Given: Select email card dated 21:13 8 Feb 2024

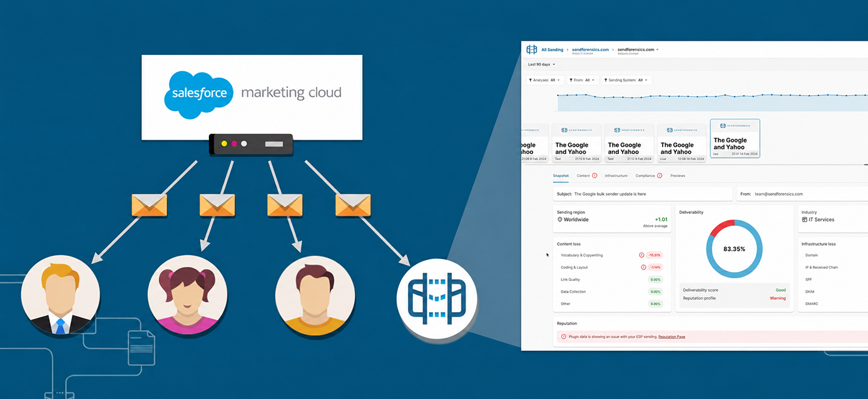Looking at the screenshot, I should (576, 143).
